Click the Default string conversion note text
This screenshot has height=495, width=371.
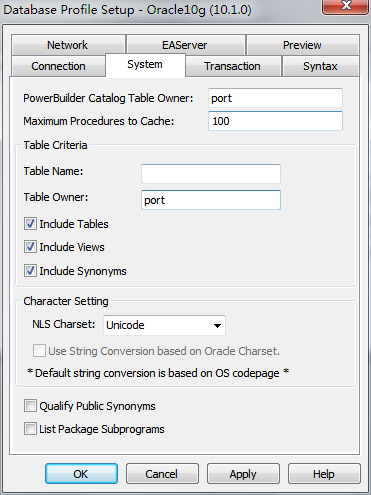(158, 373)
